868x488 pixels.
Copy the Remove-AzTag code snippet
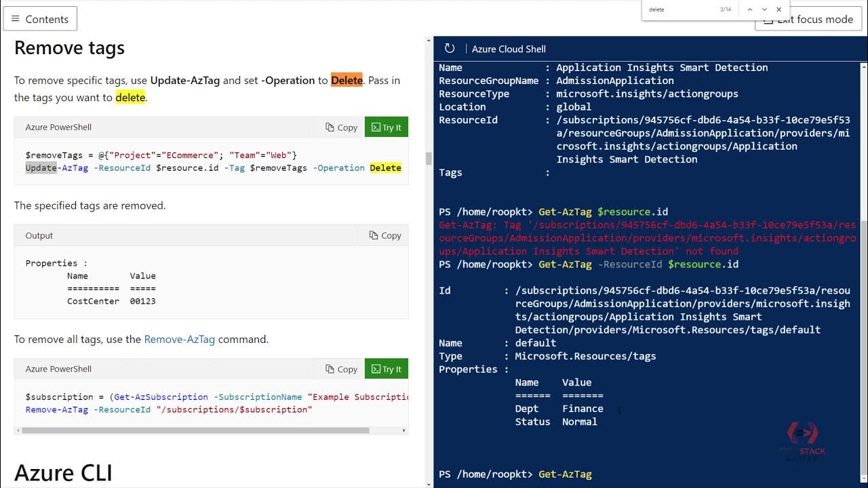341,369
